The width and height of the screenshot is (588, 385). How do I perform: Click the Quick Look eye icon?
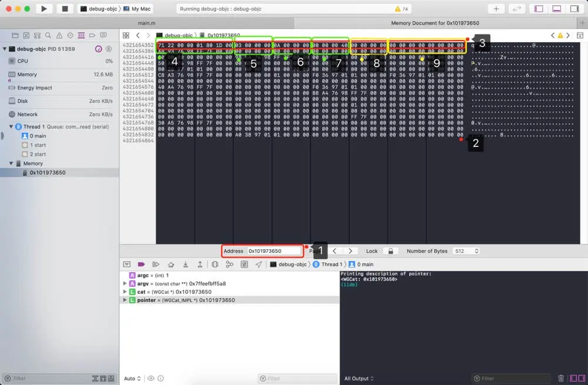click(151, 379)
